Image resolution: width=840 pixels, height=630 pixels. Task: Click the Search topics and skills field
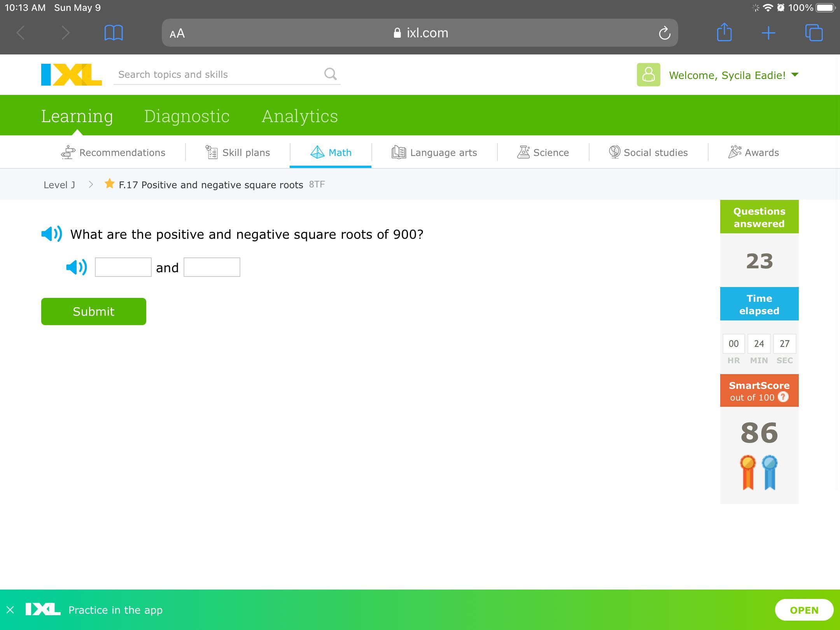coord(218,74)
